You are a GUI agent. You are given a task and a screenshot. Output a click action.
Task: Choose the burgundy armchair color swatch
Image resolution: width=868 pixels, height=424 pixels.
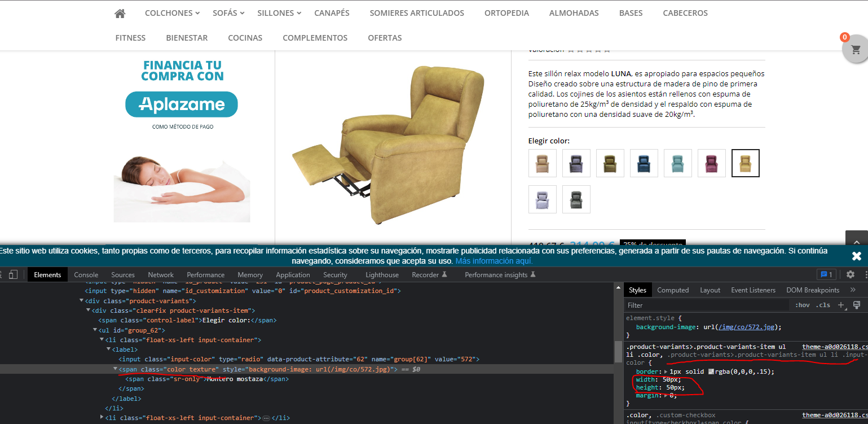point(712,163)
